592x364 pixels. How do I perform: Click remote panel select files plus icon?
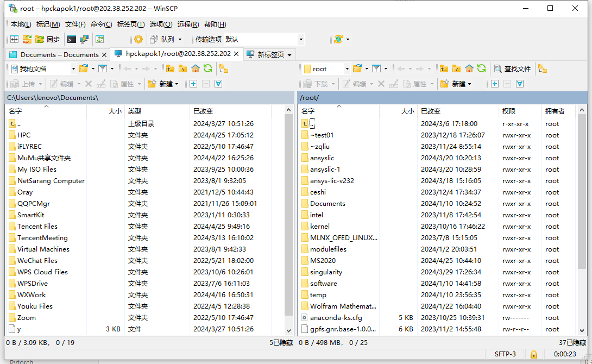pos(495,84)
